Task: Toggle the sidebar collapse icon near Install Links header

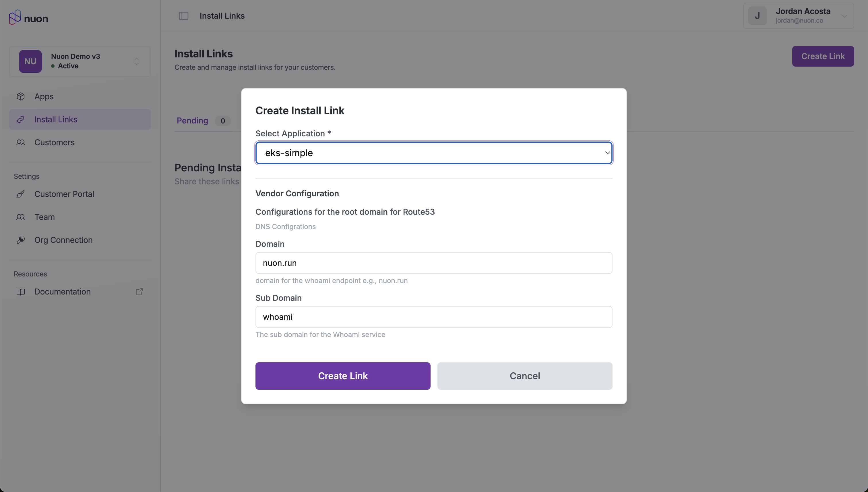Action: pos(184,16)
